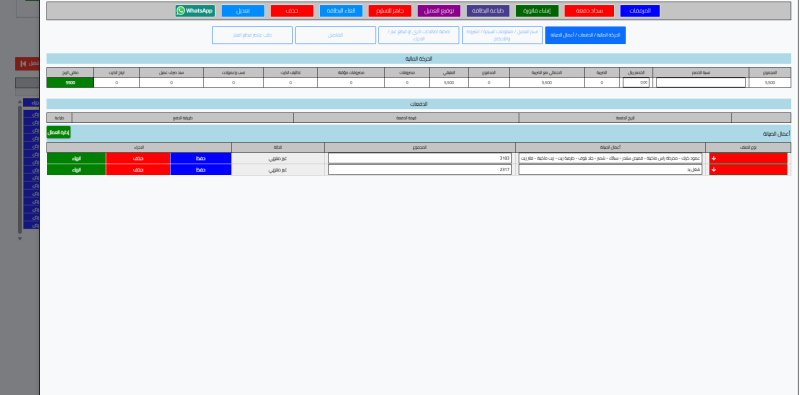Click the status cell of row 3183
The image size is (800, 395).
point(278,158)
